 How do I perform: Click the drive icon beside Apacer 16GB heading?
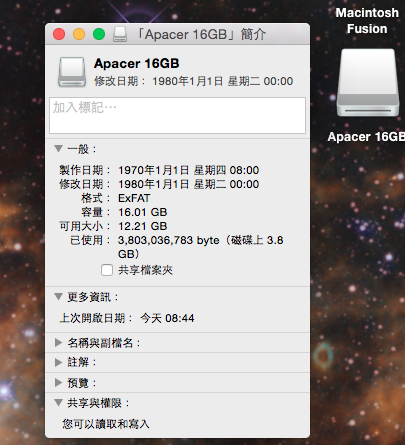pos(72,72)
